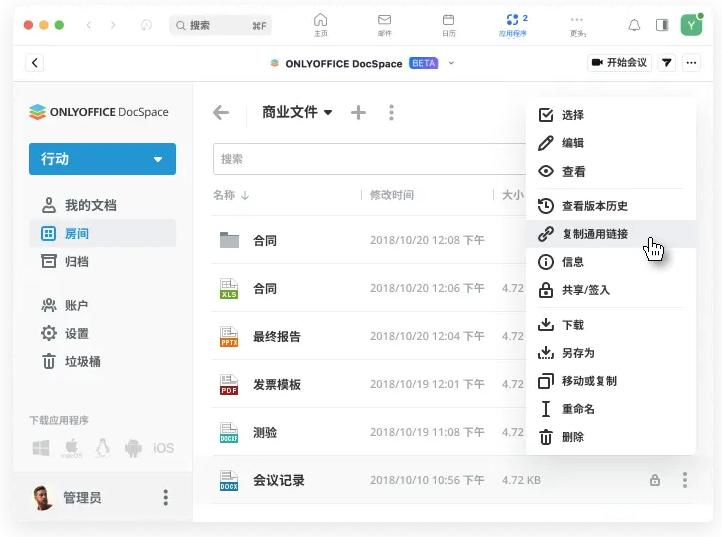Click the forward navigation arrow in title bar
Screen dimensions: 722x537
point(113,25)
